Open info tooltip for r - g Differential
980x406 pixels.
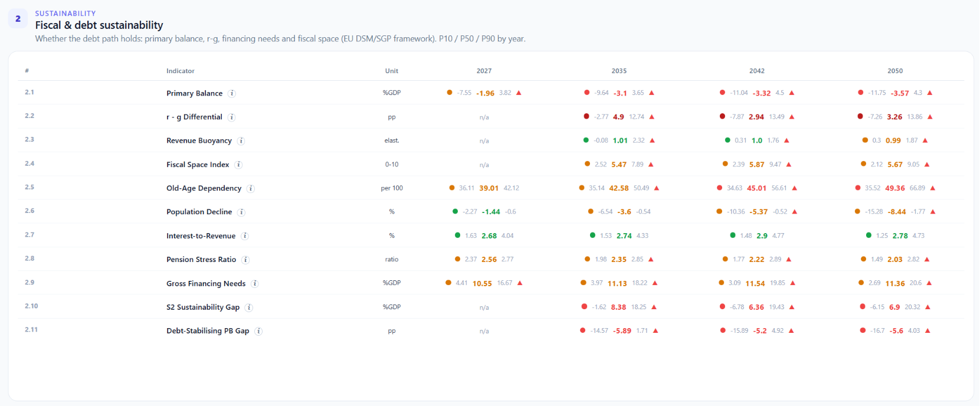[x=232, y=117]
